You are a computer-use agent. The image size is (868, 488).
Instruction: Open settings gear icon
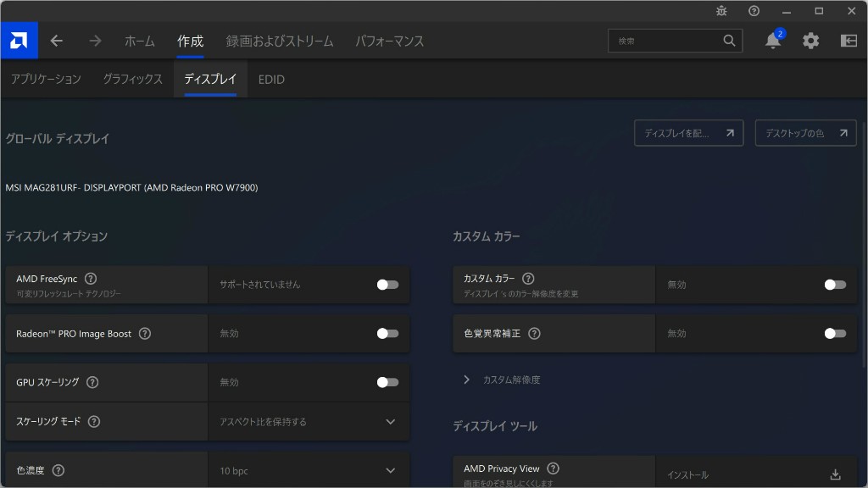click(x=810, y=41)
